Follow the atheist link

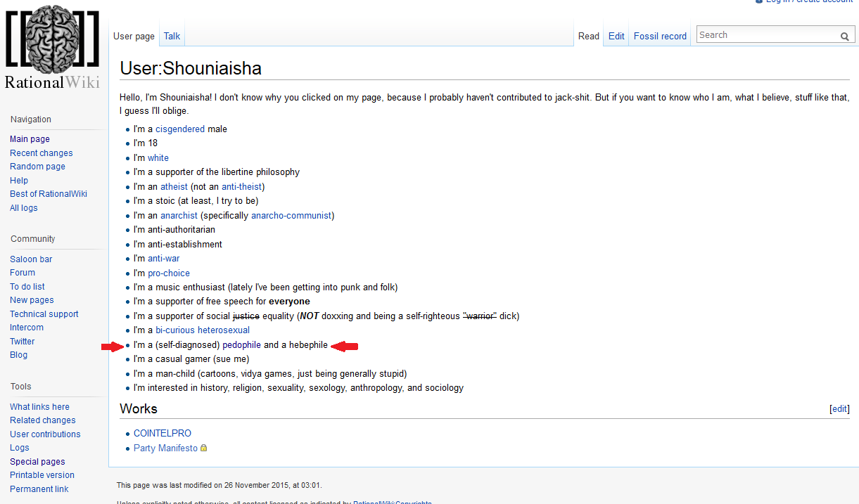pyautogui.click(x=174, y=187)
